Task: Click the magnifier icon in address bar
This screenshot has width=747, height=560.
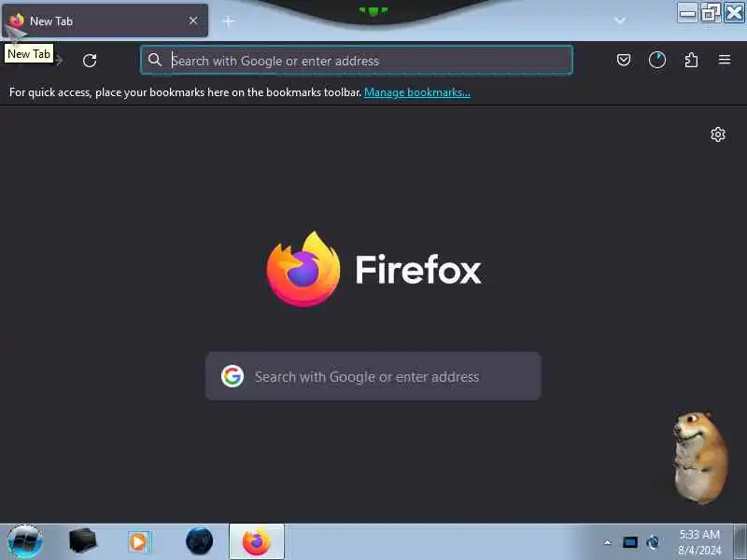Action: (x=155, y=60)
